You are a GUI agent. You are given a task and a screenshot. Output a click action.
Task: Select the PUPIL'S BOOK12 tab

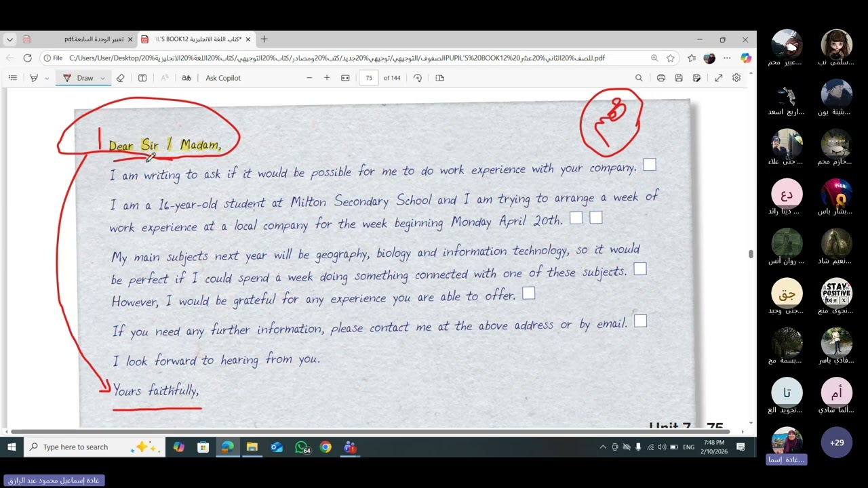pos(197,39)
